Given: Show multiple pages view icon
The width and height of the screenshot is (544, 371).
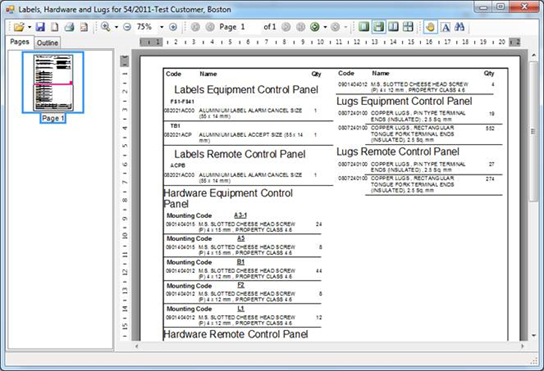Looking at the screenshot, I should coord(408,27).
